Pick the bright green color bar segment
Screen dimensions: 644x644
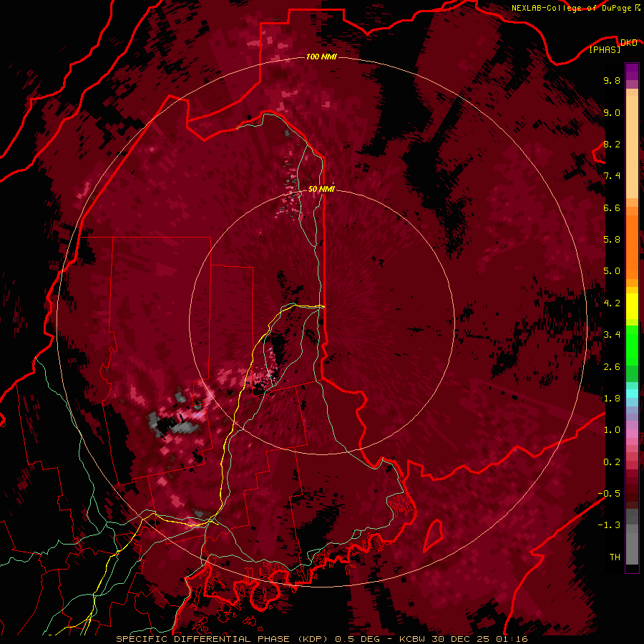[x=632, y=345]
